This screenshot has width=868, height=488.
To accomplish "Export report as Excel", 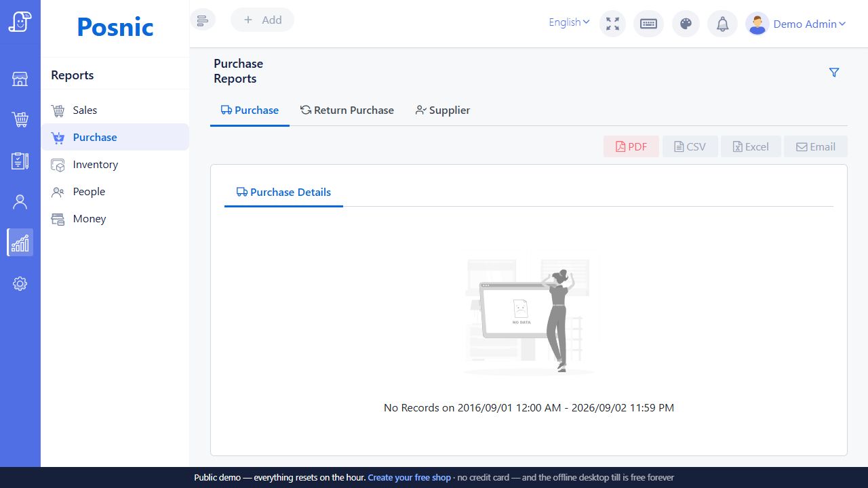I will click(751, 146).
